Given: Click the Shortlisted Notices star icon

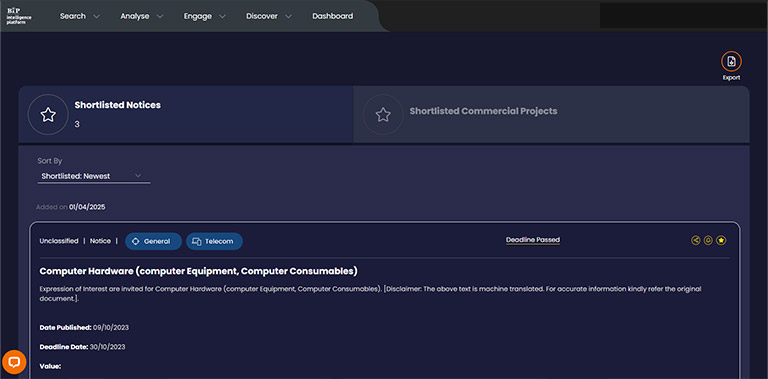Looking at the screenshot, I should [48, 115].
